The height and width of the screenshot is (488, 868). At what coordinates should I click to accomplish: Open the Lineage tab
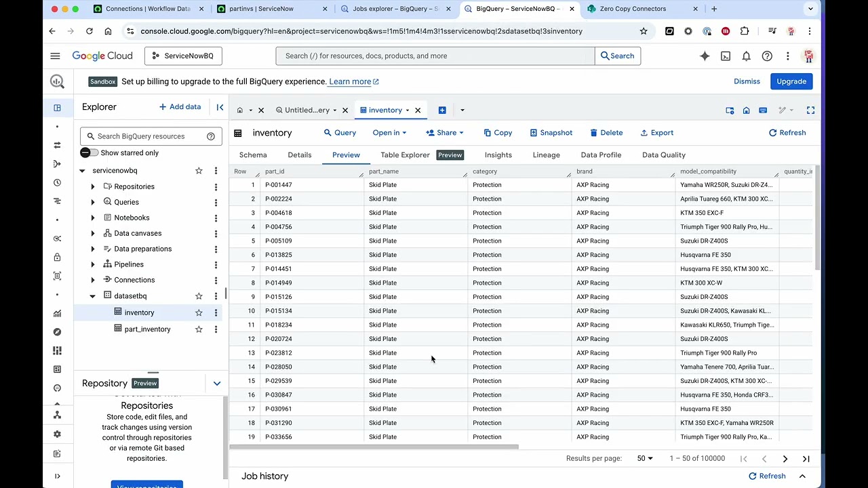coord(547,155)
